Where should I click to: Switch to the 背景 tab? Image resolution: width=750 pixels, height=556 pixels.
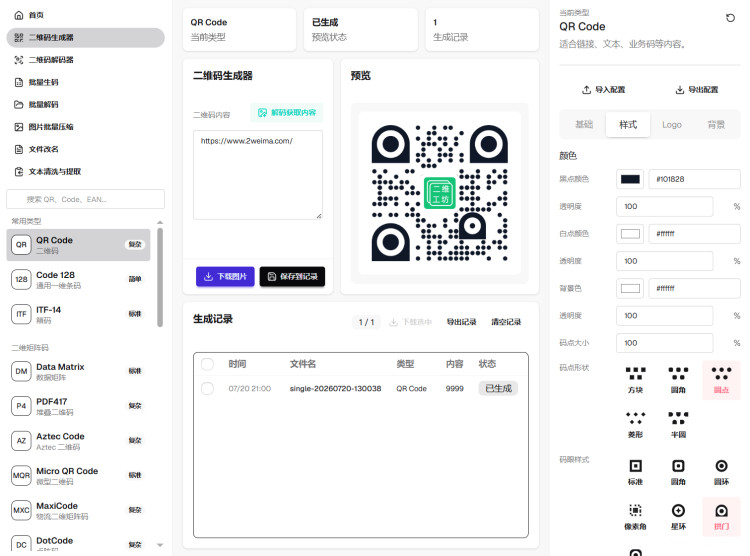[x=716, y=125]
